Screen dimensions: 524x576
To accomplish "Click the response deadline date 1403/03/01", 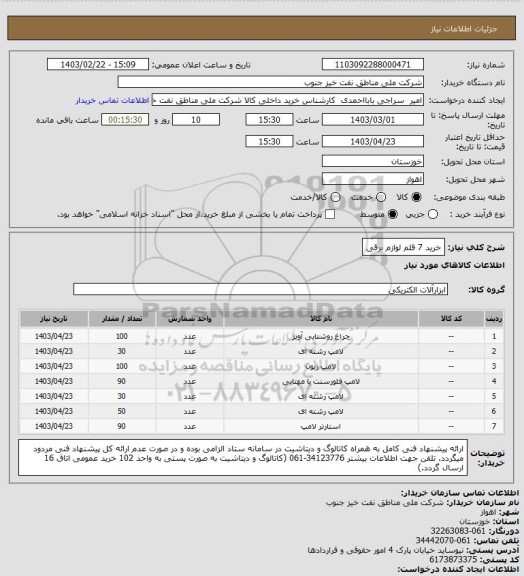I will (373, 120).
